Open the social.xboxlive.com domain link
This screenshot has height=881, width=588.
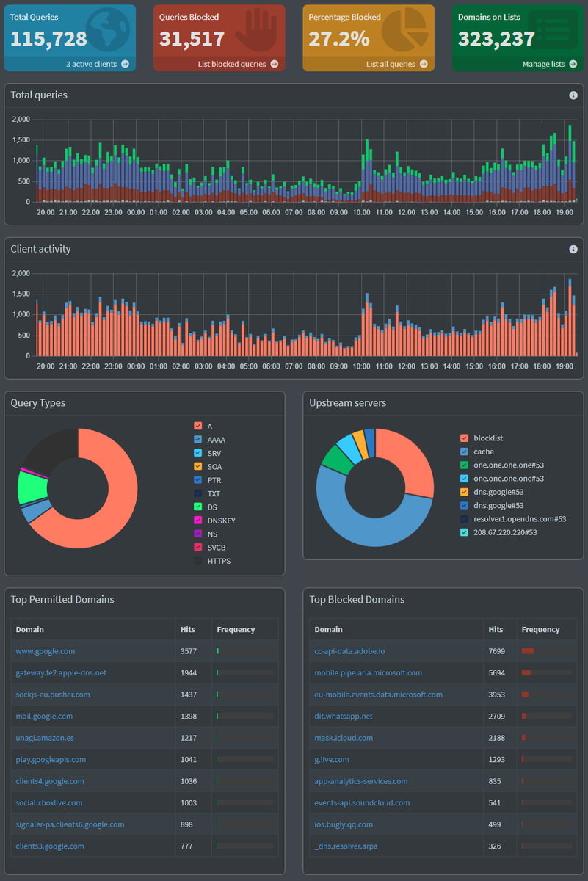point(49,803)
